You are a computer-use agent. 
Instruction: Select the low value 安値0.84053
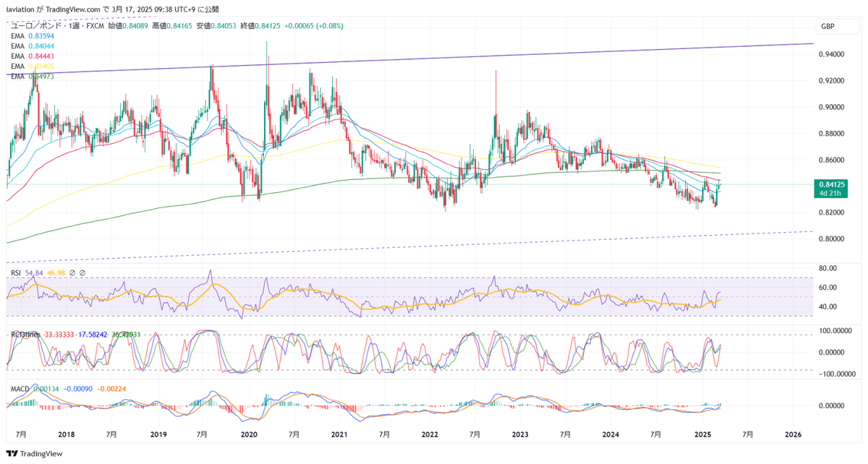pos(216,26)
